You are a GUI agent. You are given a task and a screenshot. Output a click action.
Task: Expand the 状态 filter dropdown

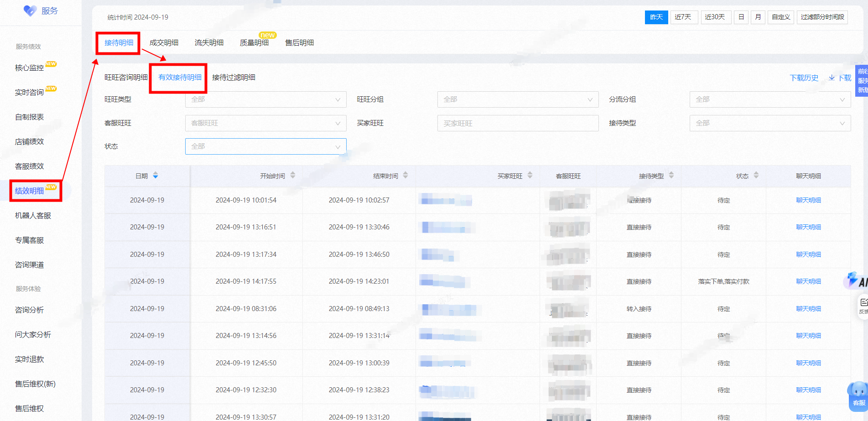266,146
